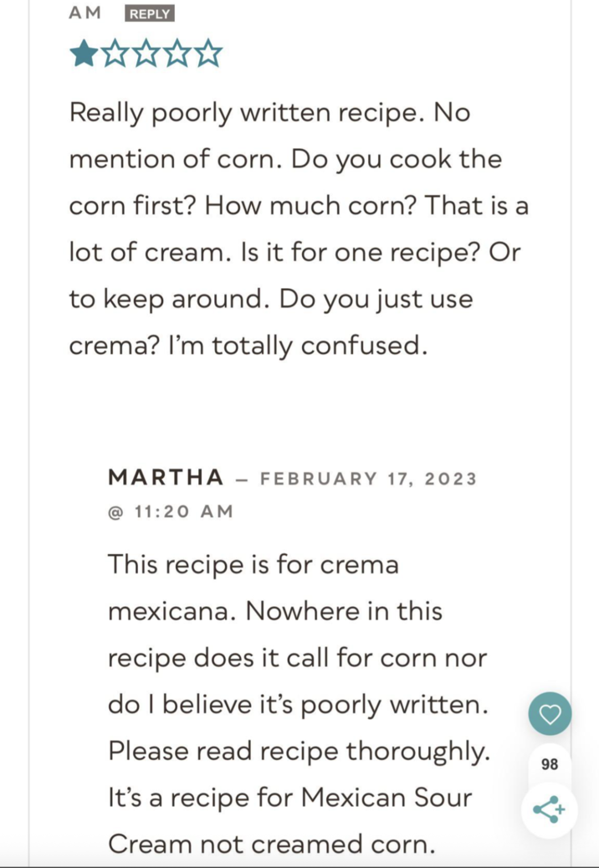The height and width of the screenshot is (868, 599).
Task: Click the February 17, 2023 date
Action: click(x=368, y=479)
